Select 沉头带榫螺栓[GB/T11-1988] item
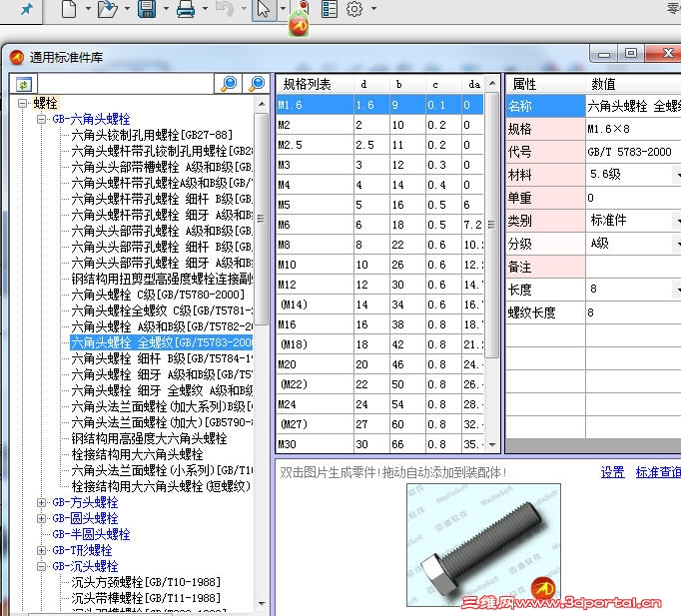This screenshot has width=681, height=616. tap(146, 598)
